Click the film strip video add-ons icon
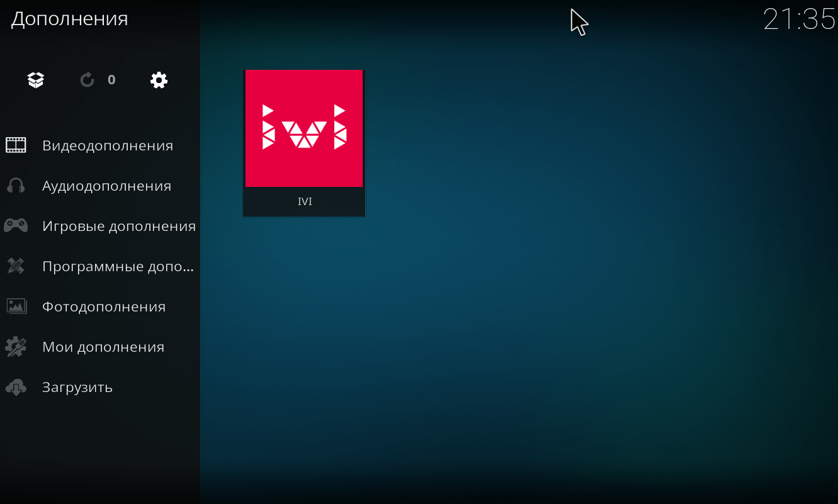This screenshot has height=504, width=838. [x=16, y=145]
